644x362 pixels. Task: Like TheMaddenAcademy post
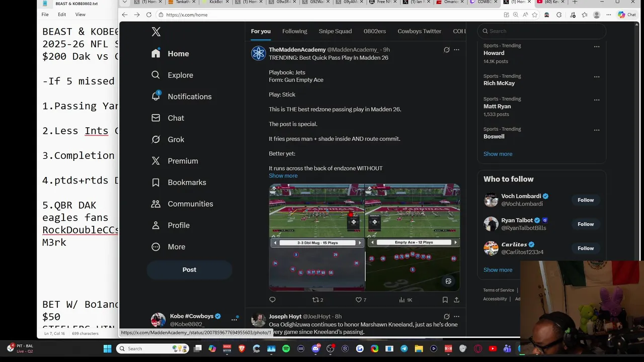tap(361, 300)
